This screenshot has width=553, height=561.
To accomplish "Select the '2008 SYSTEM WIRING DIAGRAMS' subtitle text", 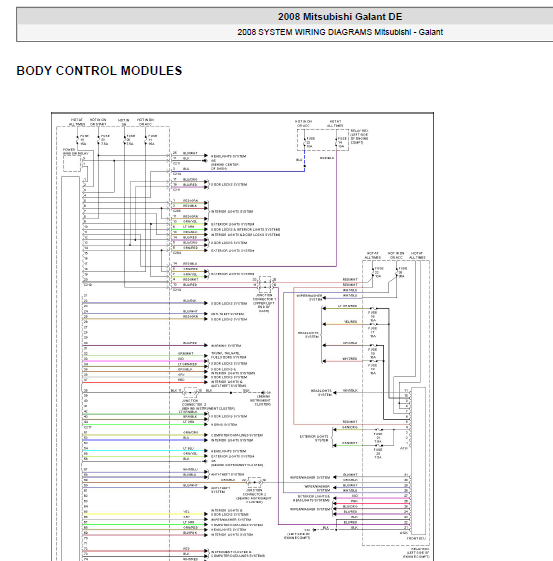I will [x=305, y=32].
